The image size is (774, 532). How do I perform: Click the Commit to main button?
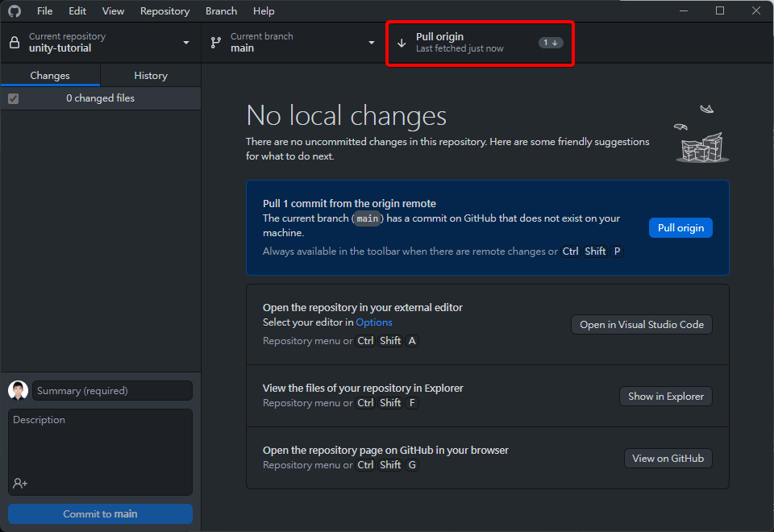point(100,513)
